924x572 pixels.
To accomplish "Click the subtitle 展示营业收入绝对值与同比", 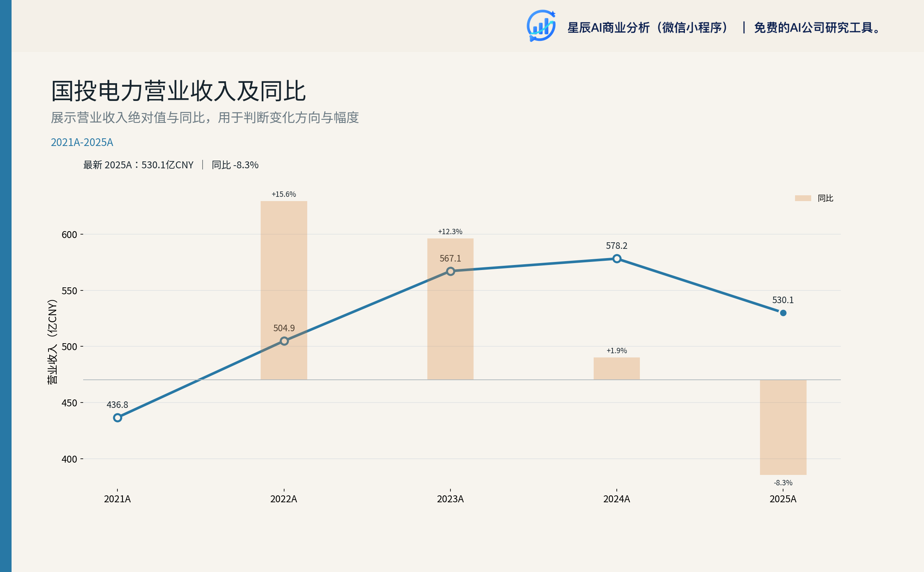I will [128, 117].
